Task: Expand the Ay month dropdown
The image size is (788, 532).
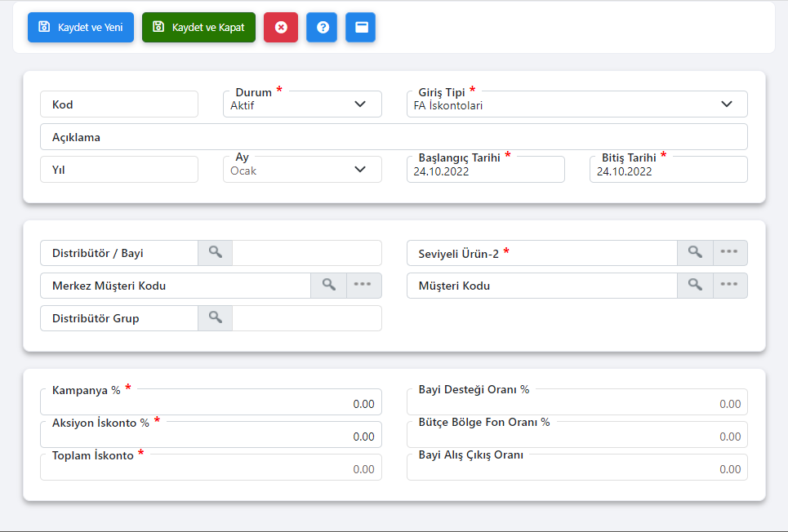Action: coord(359,170)
